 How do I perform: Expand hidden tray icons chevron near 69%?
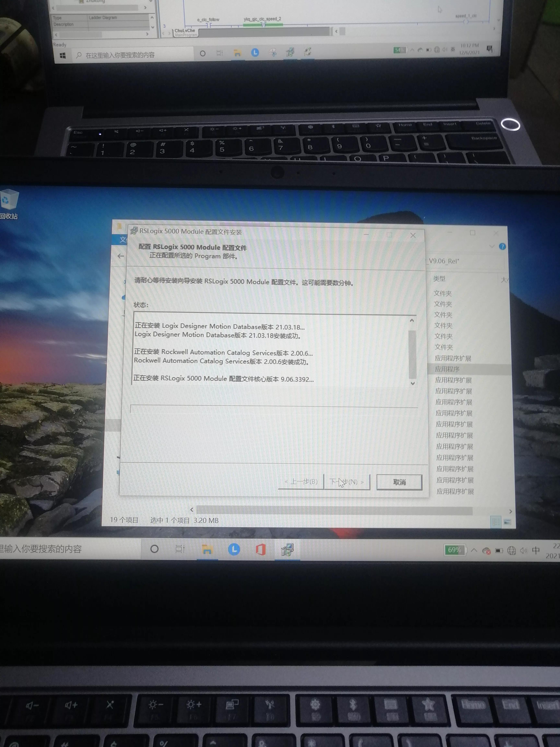point(474,550)
